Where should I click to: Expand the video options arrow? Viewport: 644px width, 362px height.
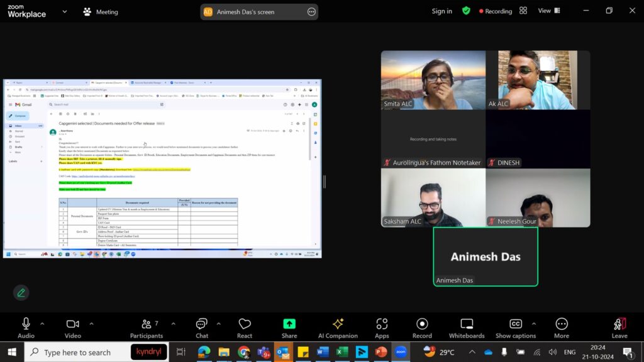[x=91, y=324]
